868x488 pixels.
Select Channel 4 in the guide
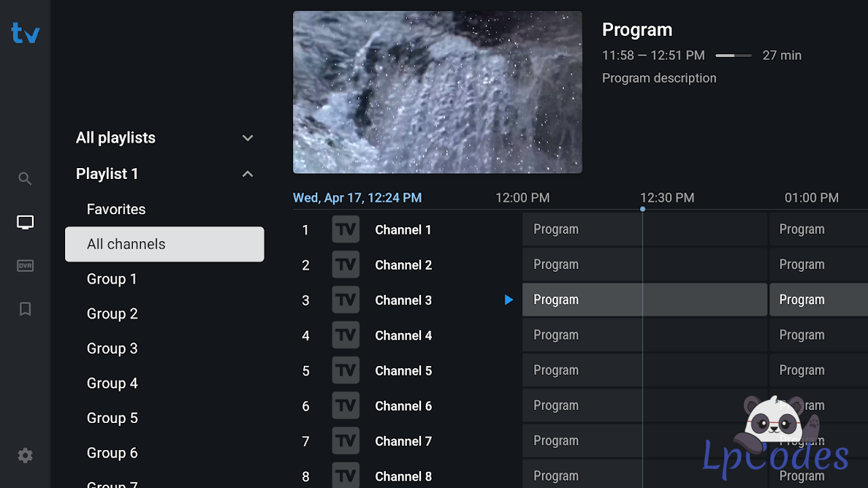[403, 335]
